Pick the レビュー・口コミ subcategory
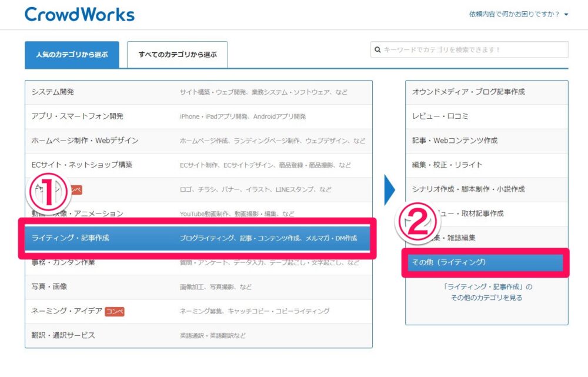 tap(441, 116)
